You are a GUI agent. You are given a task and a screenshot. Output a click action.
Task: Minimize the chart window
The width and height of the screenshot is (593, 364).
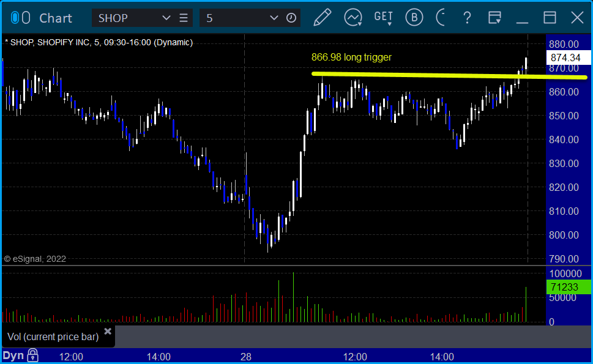pos(522,22)
